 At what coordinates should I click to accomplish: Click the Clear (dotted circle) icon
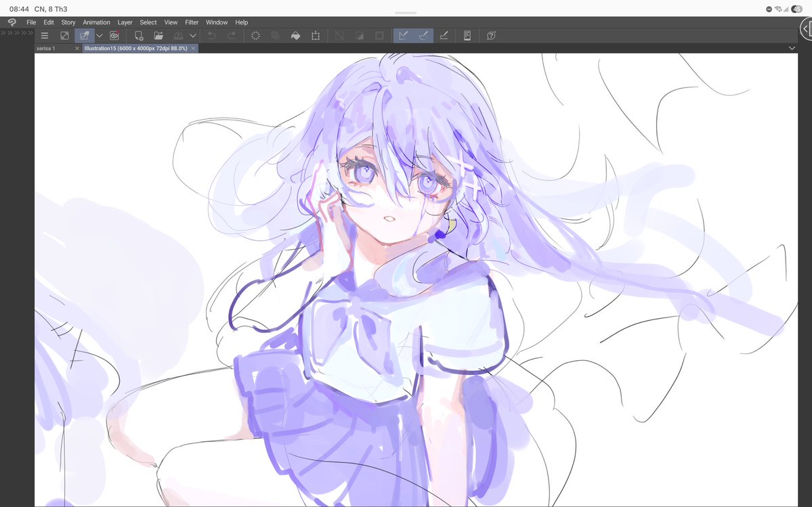255,36
